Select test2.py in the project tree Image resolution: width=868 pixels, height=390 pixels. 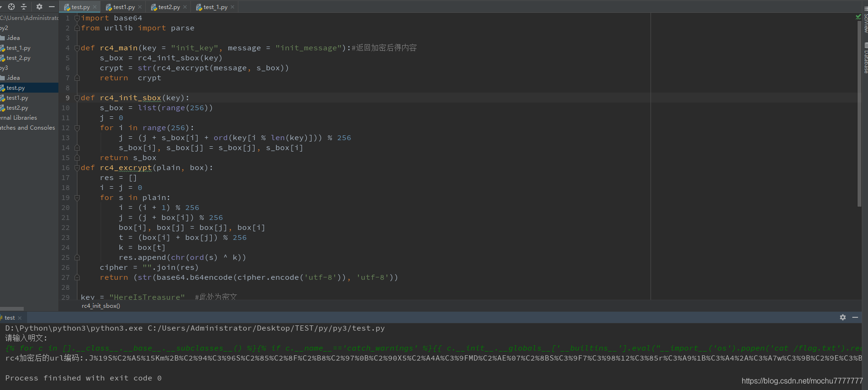[17, 108]
